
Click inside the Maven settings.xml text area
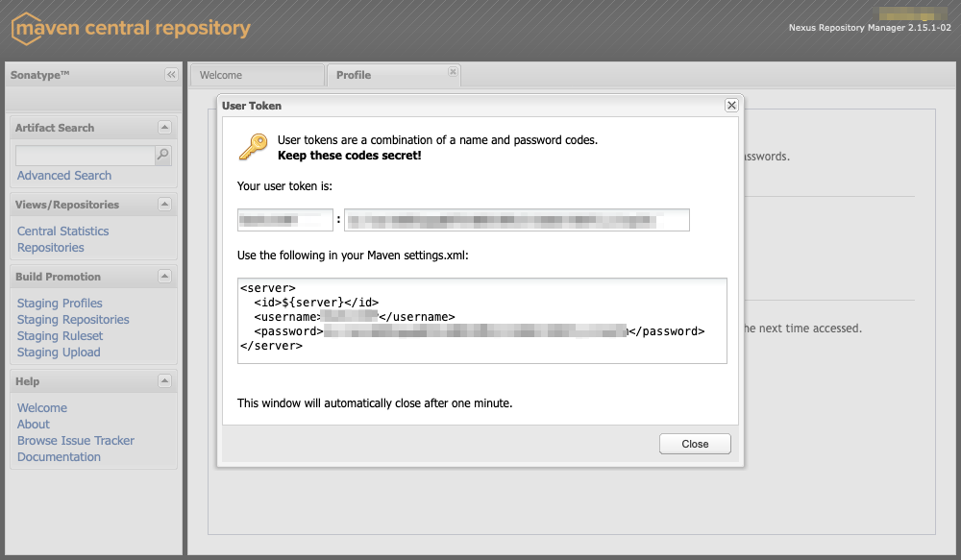[482, 321]
